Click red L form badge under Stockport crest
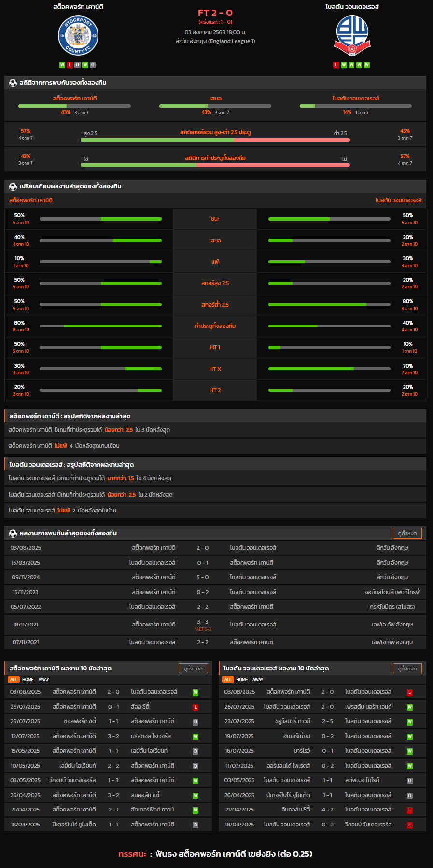Viewport: 433px width, 868px height. pyautogui.click(x=70, y=65)
